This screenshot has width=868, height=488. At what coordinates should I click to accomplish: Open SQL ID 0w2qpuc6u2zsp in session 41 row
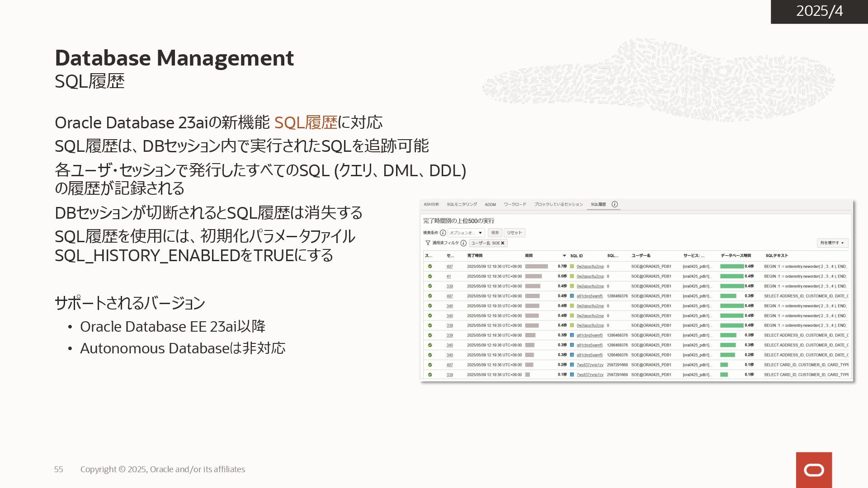[590, 277]
